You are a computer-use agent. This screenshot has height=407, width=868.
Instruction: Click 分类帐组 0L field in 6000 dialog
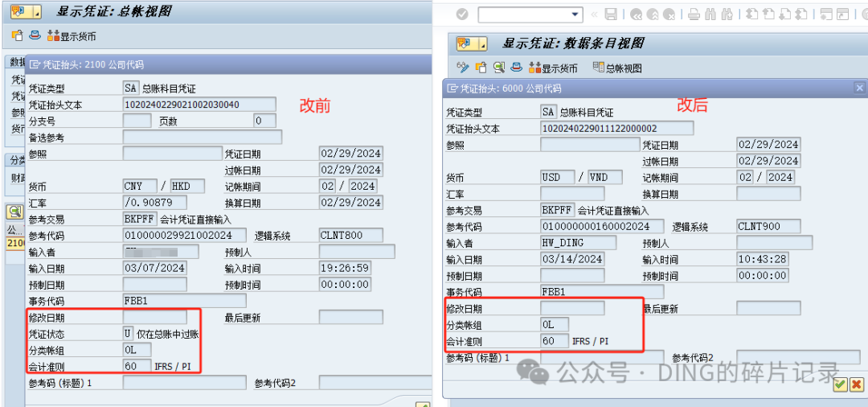(555, 324)
